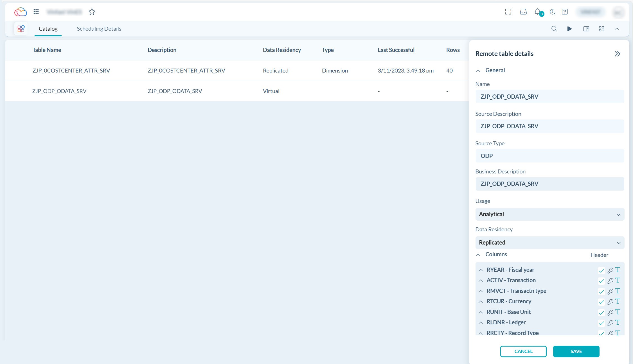
Task: Click the CANCEL button
Action: pyautogui.click(x=523, y=351)
